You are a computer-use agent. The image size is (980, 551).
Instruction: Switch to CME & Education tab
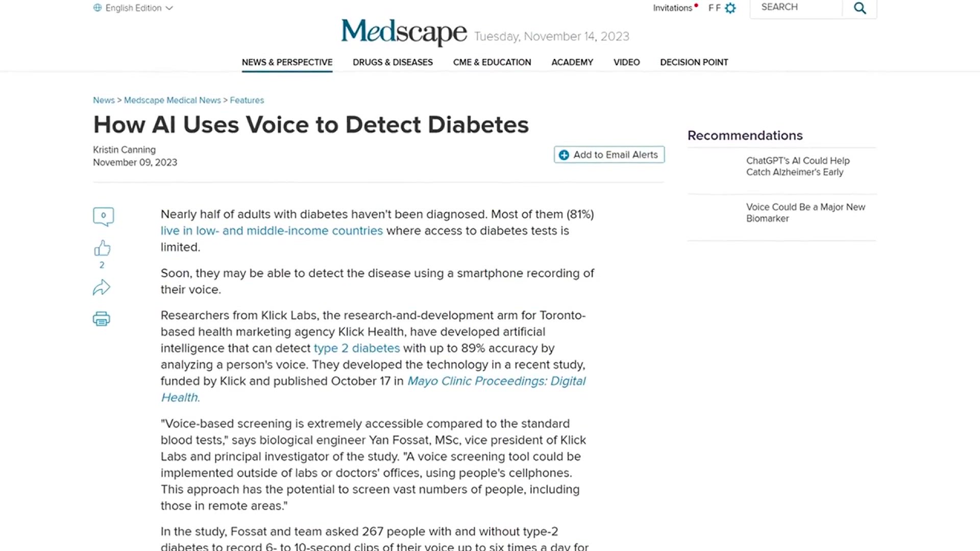[492, 62]
